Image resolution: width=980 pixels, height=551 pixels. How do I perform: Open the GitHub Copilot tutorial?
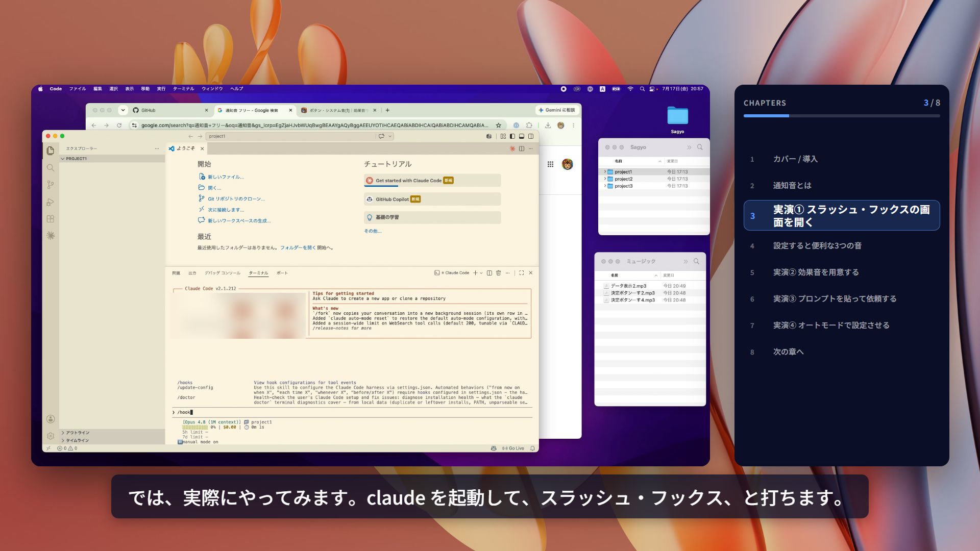(x=432, y=199)
